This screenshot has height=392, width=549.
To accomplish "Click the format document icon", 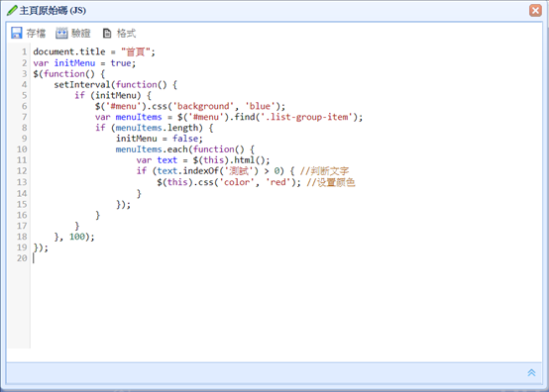I will click(x=107, y=34).
